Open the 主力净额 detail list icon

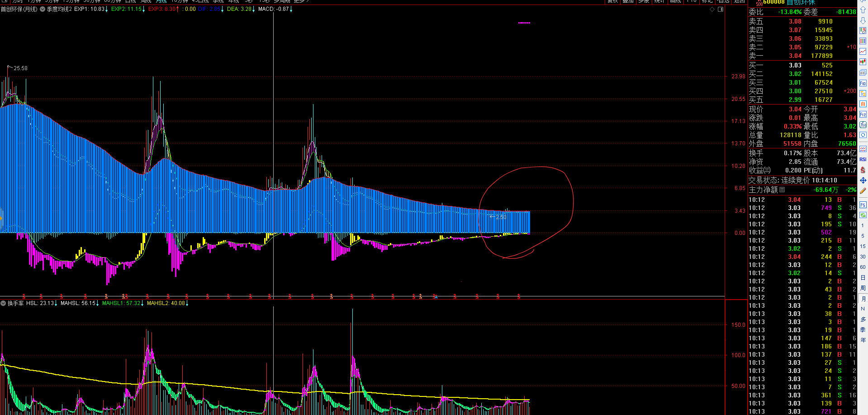782,190
